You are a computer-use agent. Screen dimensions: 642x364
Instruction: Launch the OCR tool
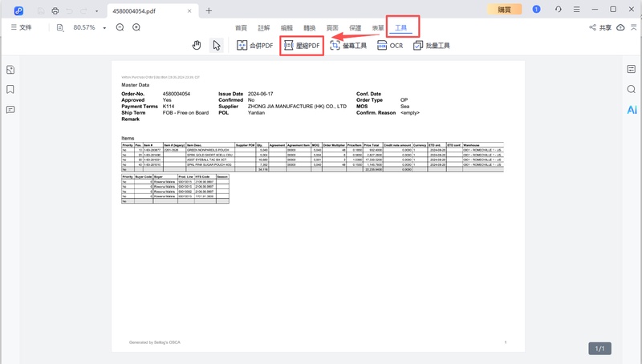click(389, 46)
